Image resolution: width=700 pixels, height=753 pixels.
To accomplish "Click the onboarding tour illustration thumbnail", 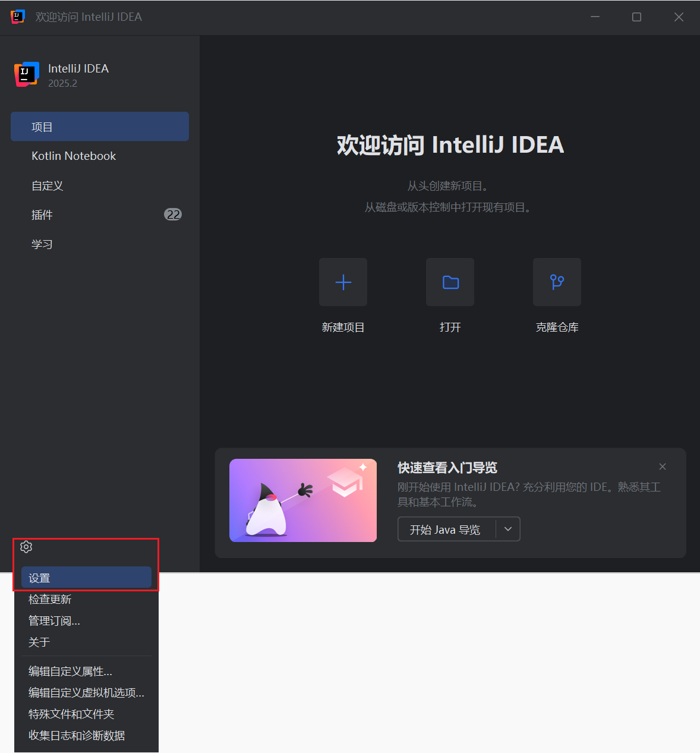I will point(303,500).
